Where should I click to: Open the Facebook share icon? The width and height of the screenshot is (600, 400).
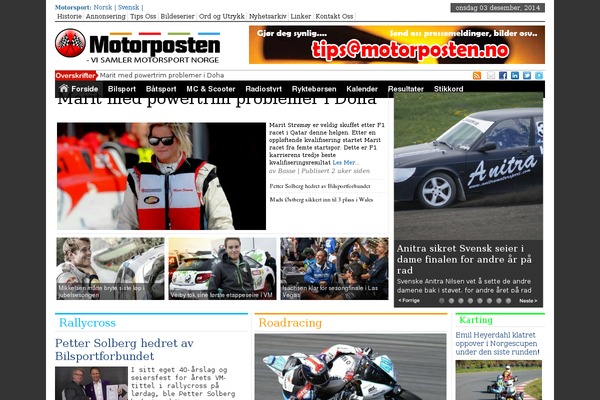point(503,75)
